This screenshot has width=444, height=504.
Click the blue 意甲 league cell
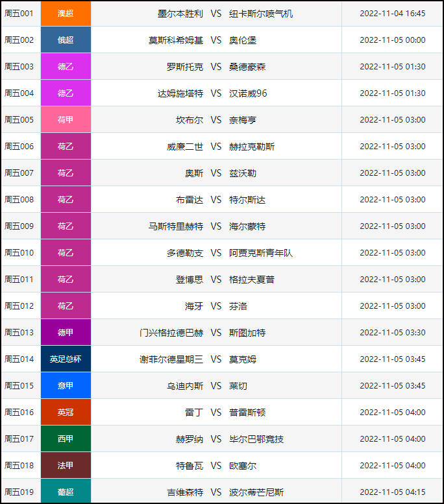66,385
